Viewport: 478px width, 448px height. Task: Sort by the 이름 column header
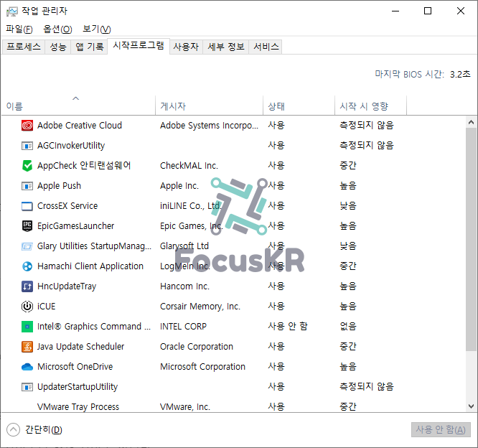coord(78,106)
